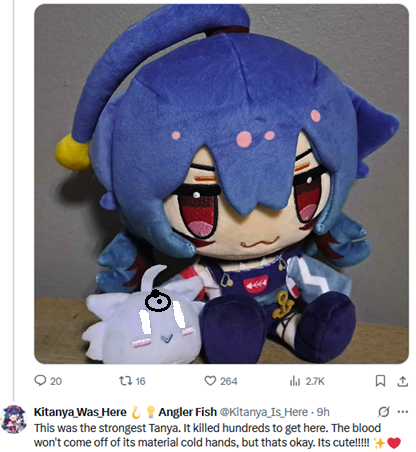416x452 pixels.
Task: Click the like count 264
Action: click(x=229, y=381)
